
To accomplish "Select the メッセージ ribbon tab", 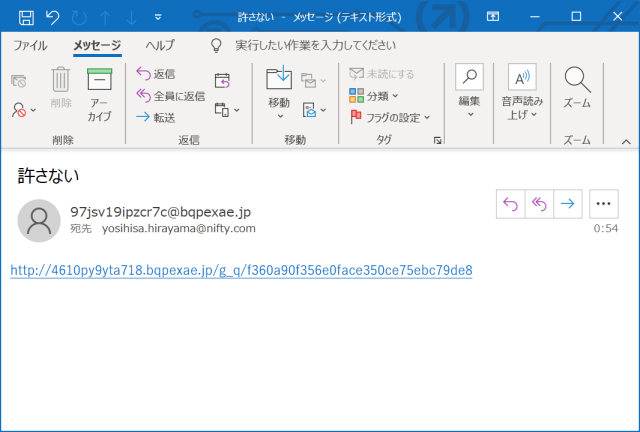I will pos(97,45).
